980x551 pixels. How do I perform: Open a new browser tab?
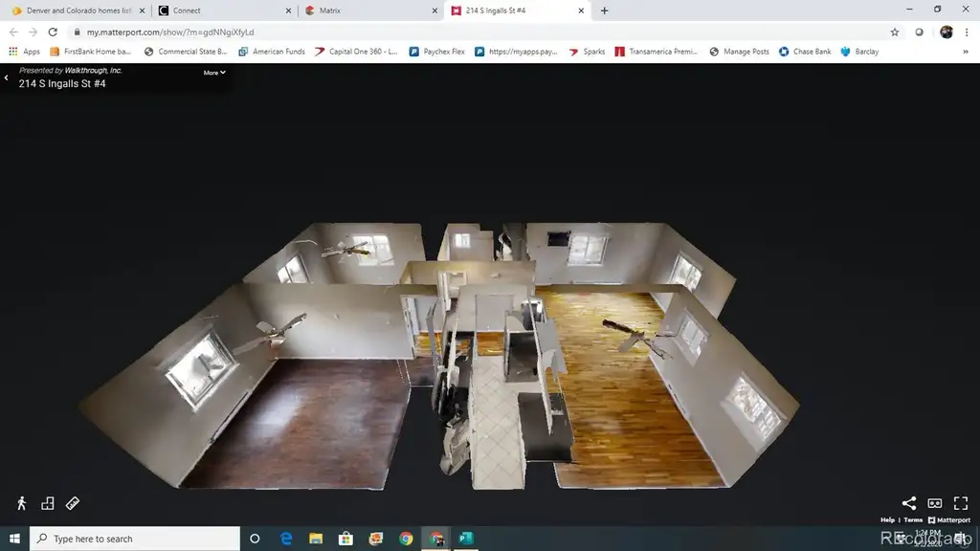coord(605,11)
